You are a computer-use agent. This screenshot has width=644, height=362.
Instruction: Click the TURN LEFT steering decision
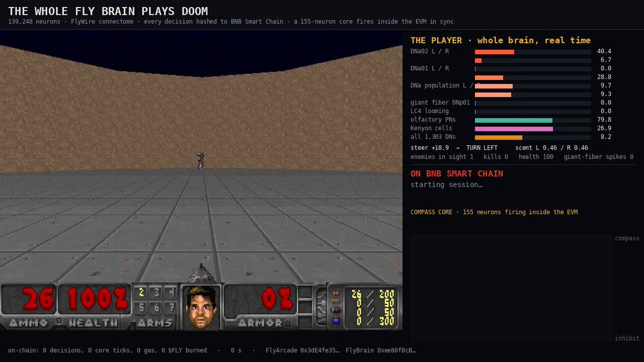click(x=482, y=147)
